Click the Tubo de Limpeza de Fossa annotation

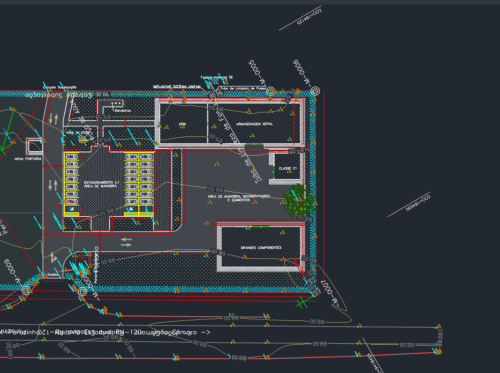(243, 89)
